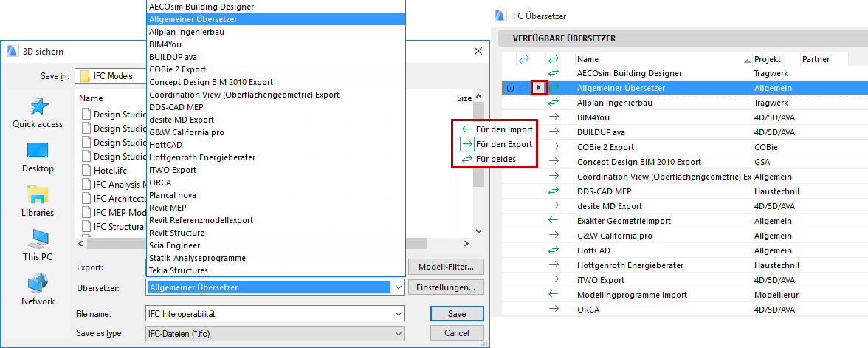Select Hottgenroth Energieberater row in translator list

coord(684,265)
